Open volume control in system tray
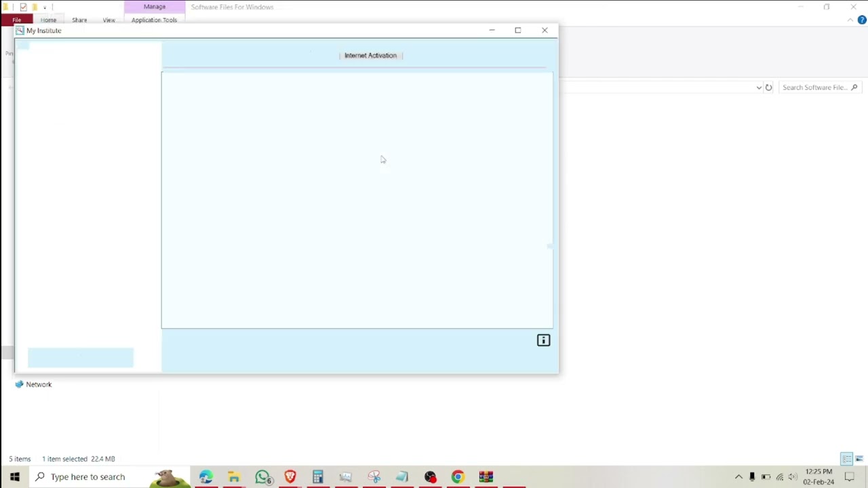The height and width of the screenshot is (488, 868). 793,476
